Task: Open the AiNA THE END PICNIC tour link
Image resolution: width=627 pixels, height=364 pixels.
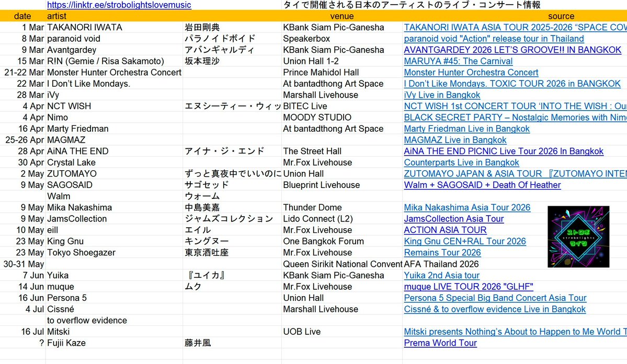Action: tap(502, 151)
